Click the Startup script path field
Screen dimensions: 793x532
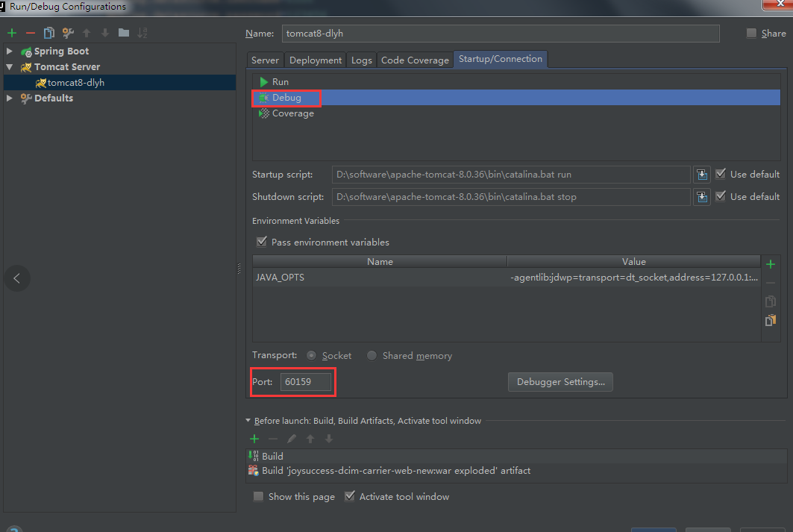tap(511, 175)
